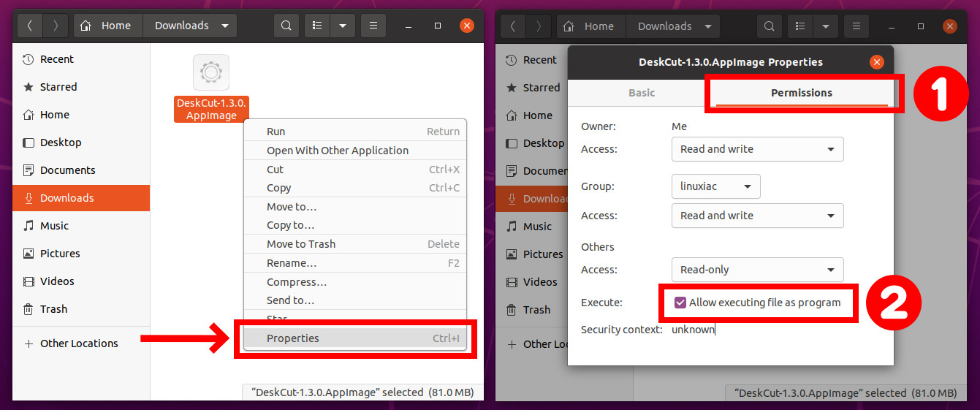Click Home path button in left window
980x410 pixels.
pyautogui.click(x=108, y=26)
